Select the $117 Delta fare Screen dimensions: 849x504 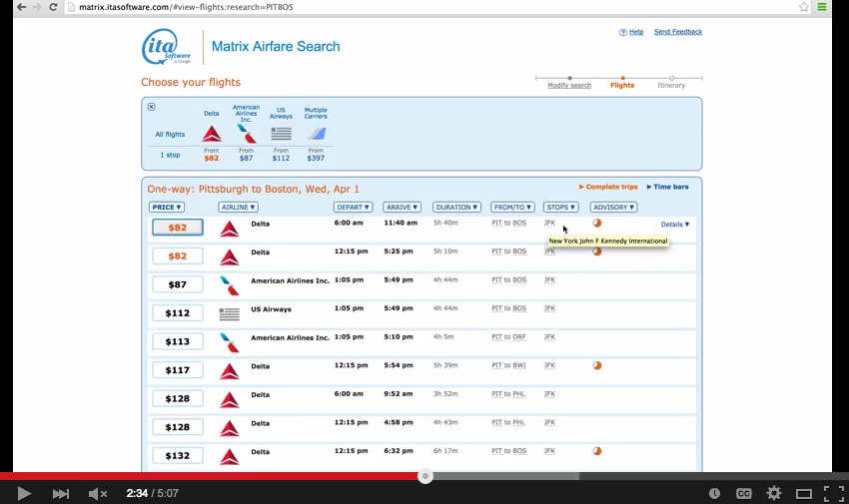pyautogui.click(x=178, y=370)
